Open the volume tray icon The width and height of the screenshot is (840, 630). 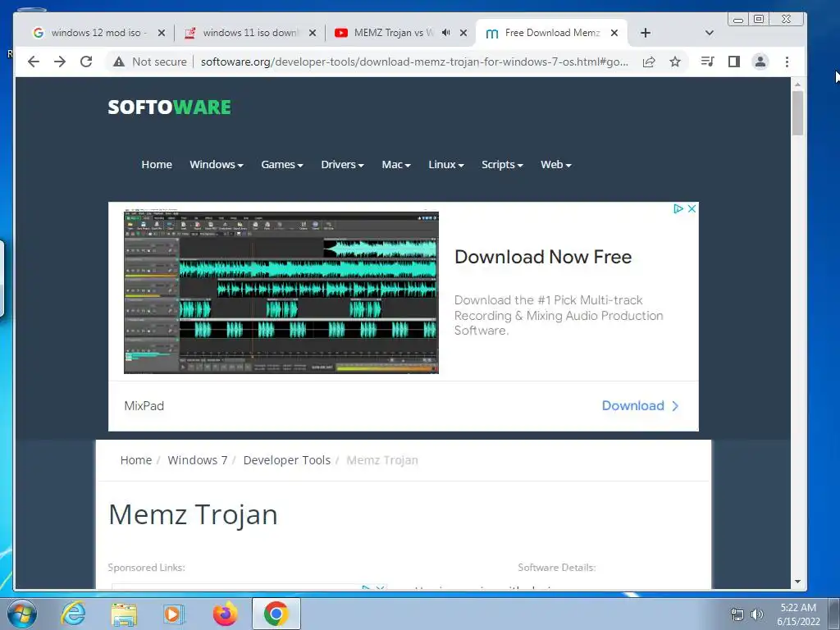[x=757, y=614]
